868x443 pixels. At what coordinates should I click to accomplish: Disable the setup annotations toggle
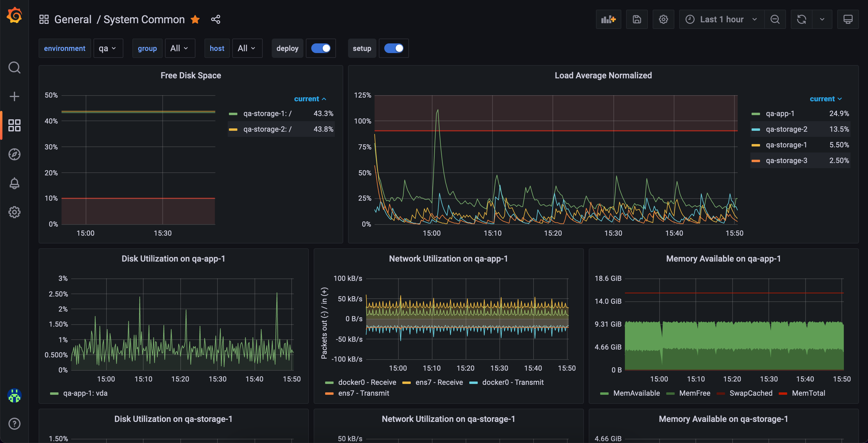(x=394, y=49)
